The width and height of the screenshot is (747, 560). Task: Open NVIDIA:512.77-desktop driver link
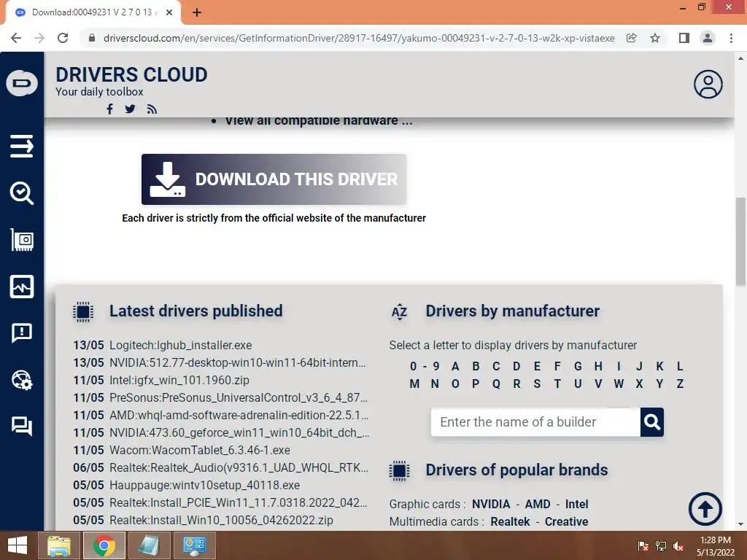238,363
